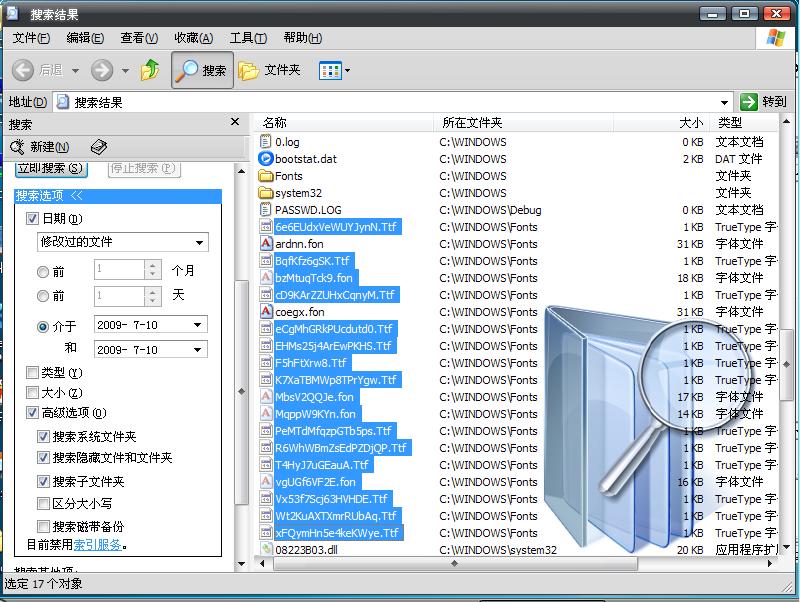
Task: Uncheck the 日期 date checkbox
Action: (x=32, y=218)
